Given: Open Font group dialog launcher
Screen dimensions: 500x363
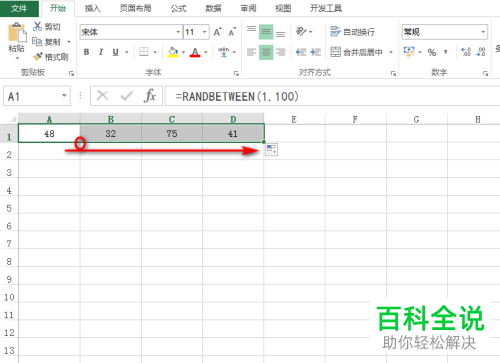Looking at the screenshot, I should pos(236,73).
